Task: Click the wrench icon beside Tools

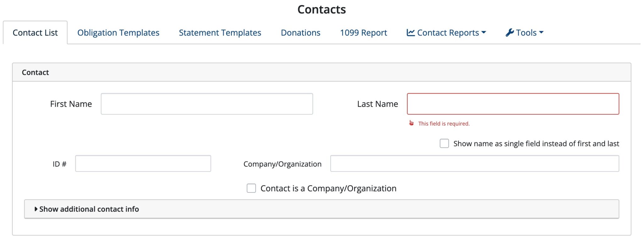Action: click(510, 32)
